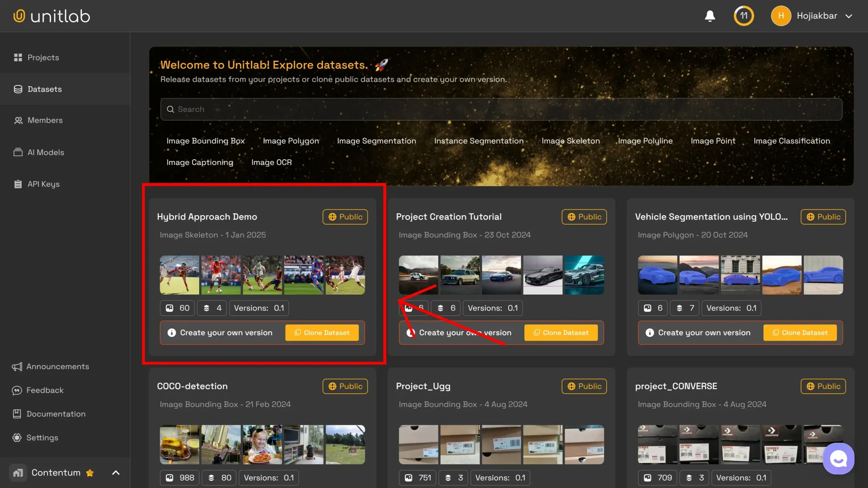The height and width of the screenshot is (488, 868).
Task: Go to Members in the sidebar
Action: pos(45,121)
